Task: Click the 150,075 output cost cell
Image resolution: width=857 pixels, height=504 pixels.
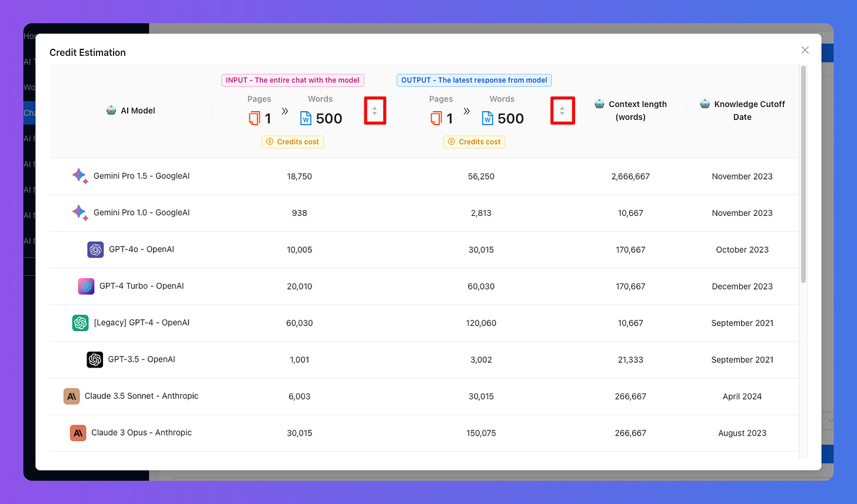Action: [482, 433]
